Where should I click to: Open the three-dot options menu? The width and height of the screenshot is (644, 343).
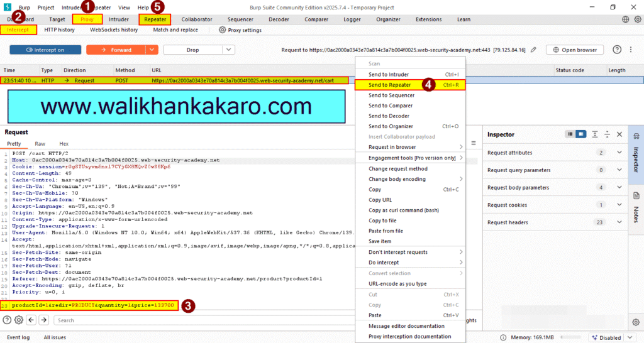pyautogui.click(x=631, y=50)
